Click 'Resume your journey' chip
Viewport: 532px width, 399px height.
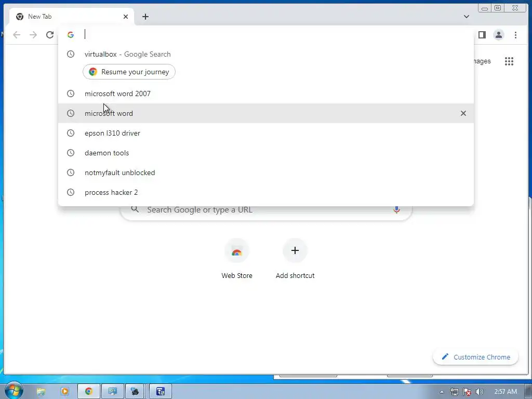coord(129,72)
